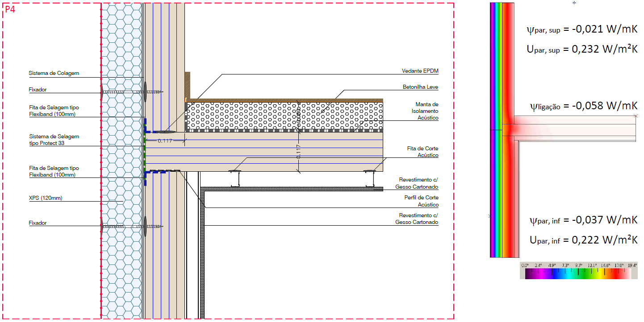Click the 4.9° scale label
Screen dimensions: 644x322
click(x=552, y=265)
